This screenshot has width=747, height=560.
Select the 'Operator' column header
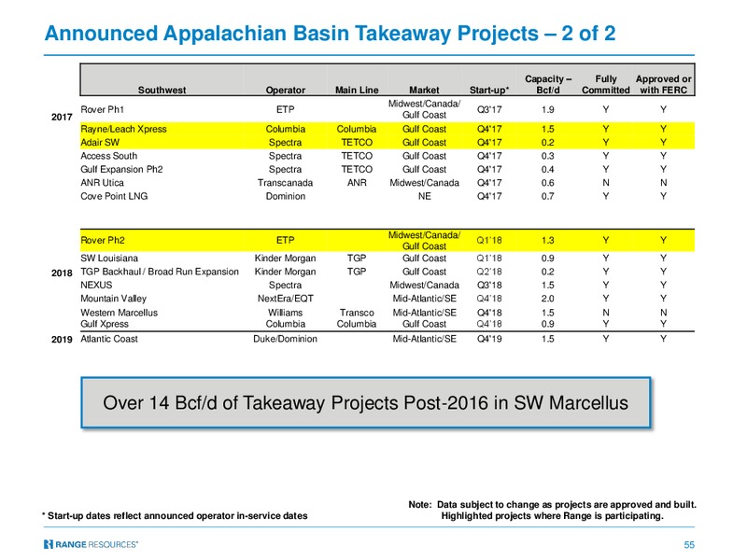(286, 90)
